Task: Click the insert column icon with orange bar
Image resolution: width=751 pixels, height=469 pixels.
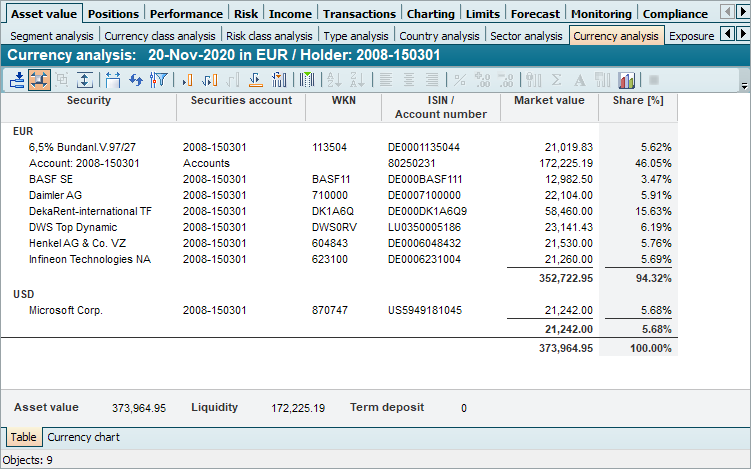Action: [x=187, y=79]
